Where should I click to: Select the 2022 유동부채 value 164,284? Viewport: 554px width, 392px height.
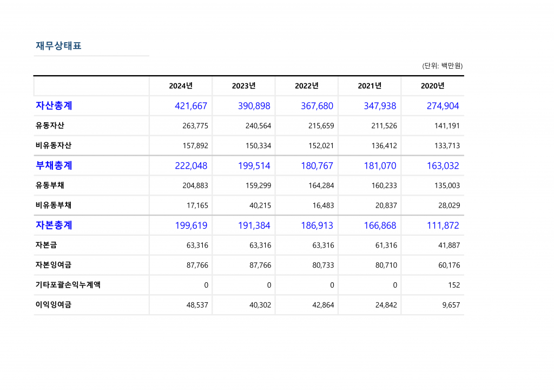click(x=321, y=185)
